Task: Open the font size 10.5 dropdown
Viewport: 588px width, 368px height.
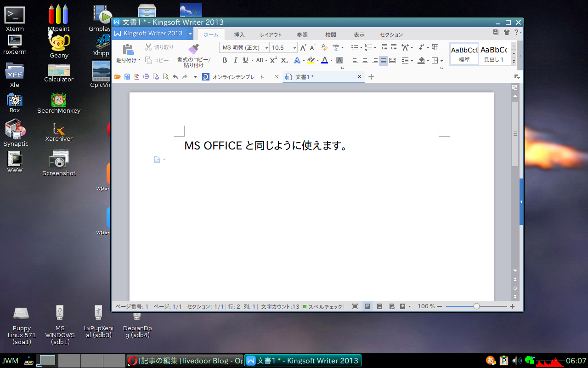Action: 294,48
